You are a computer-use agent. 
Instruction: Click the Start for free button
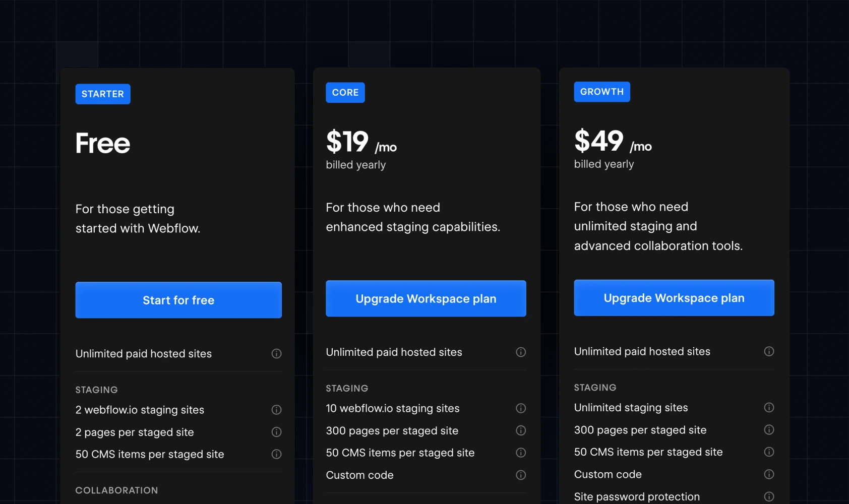(x=178, y=300)
